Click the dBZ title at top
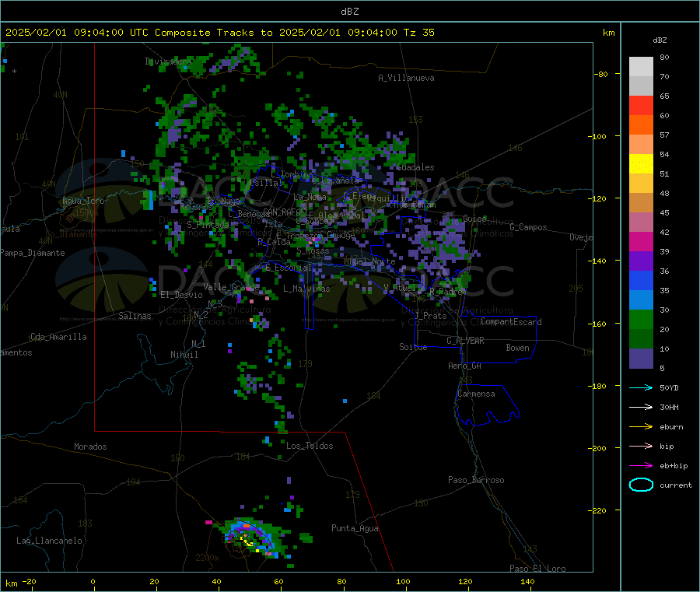The image size is (700, 592). [349, 12]
